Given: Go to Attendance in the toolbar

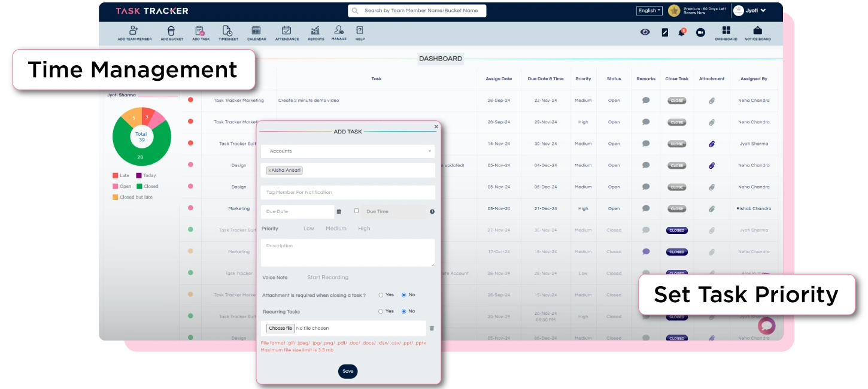Looking at the screenshot, I should click(x=287, y=33).
